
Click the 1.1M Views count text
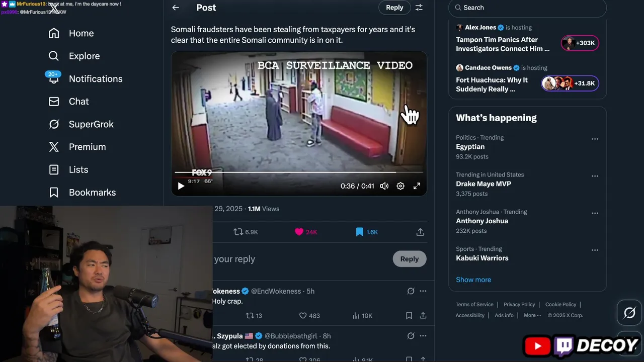pyautogui.click(x=264, y=209)
